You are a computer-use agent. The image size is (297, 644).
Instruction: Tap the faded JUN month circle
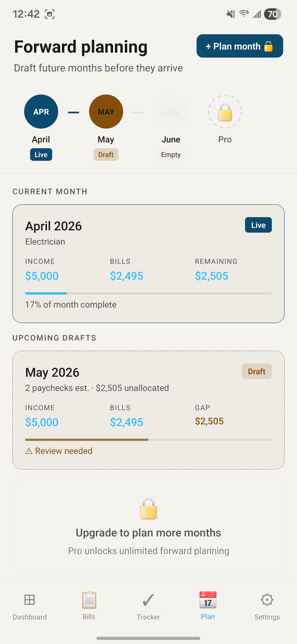pyautogui.click(x=171, y=111)
